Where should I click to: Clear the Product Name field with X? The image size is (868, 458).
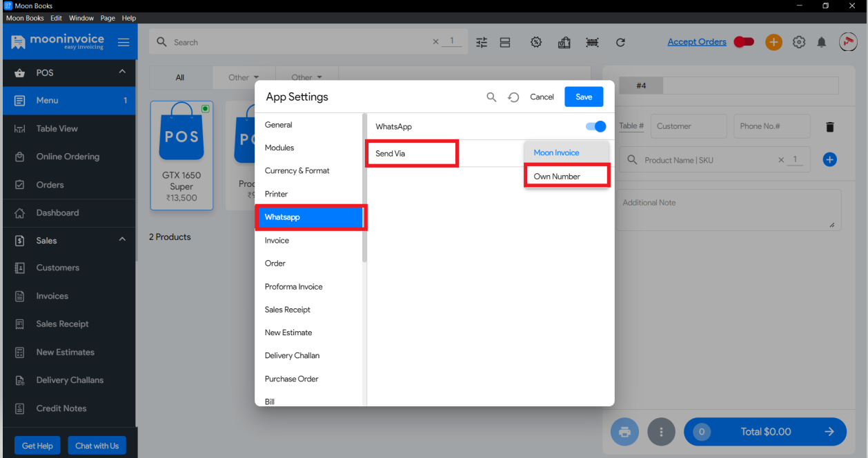pyautogui.click(x=781, y=160)
